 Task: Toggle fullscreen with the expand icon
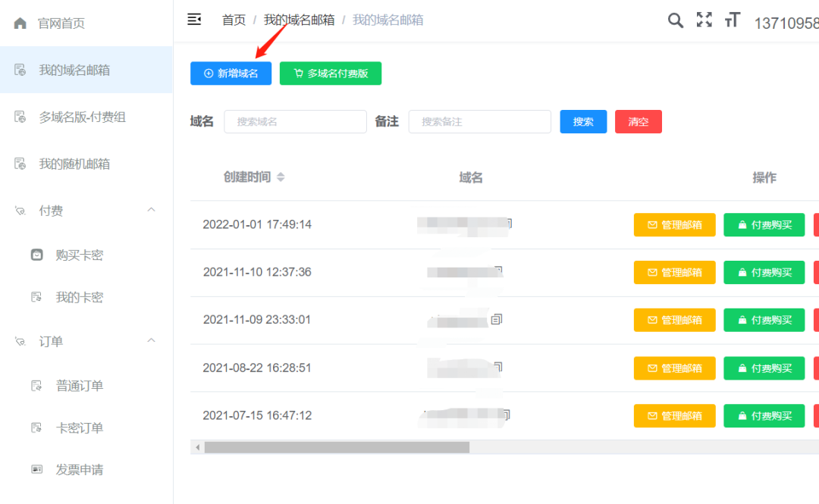pyautogui.click(x=704, y=20)
